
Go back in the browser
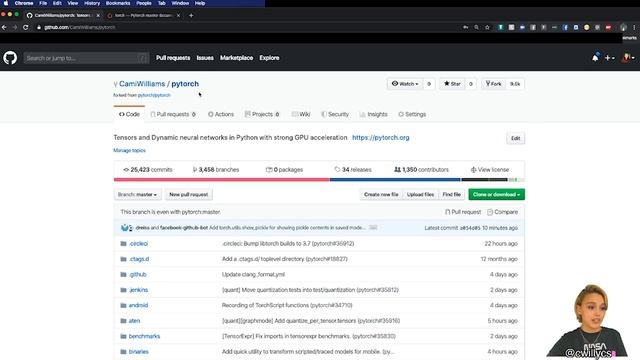pos(4,27)
